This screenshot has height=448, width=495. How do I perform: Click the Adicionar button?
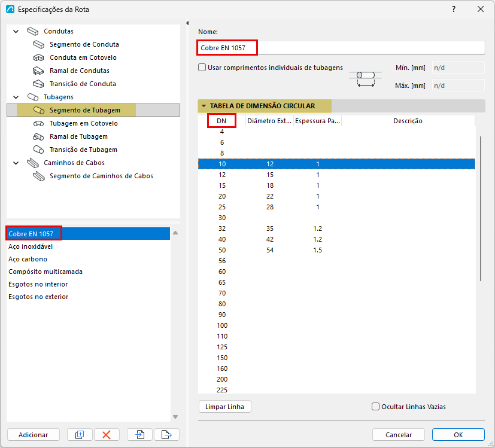pyautogui.click(x=33, y=435)
